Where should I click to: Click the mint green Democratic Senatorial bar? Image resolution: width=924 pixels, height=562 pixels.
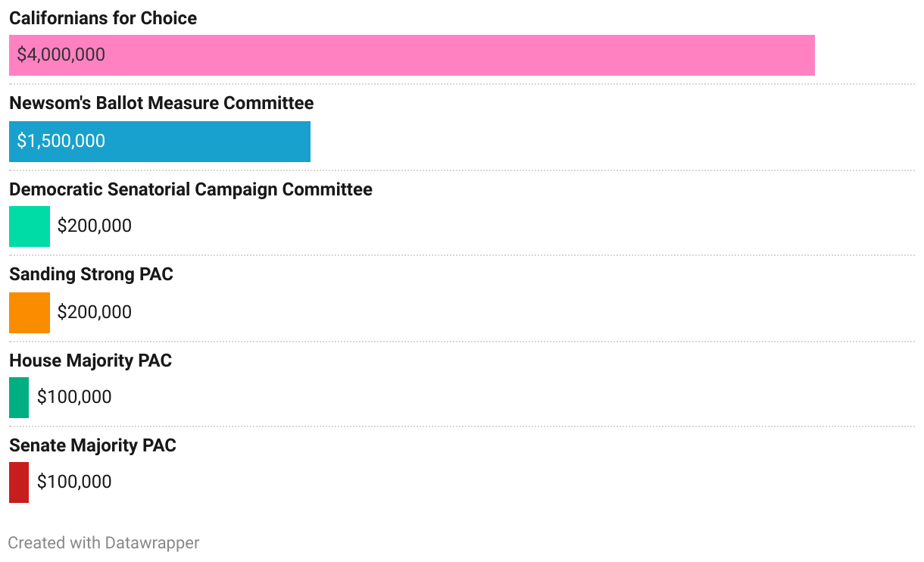click(x=30, y=226)
